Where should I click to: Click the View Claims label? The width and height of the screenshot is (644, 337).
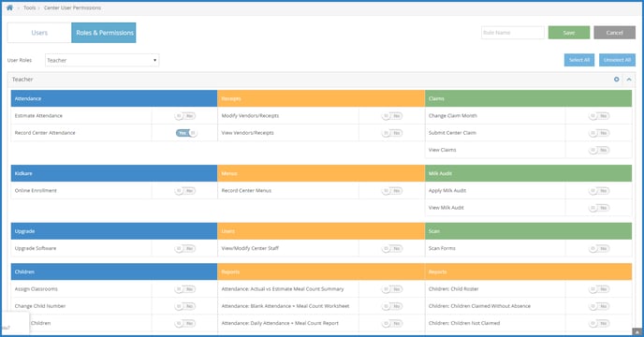coord(443,150)
